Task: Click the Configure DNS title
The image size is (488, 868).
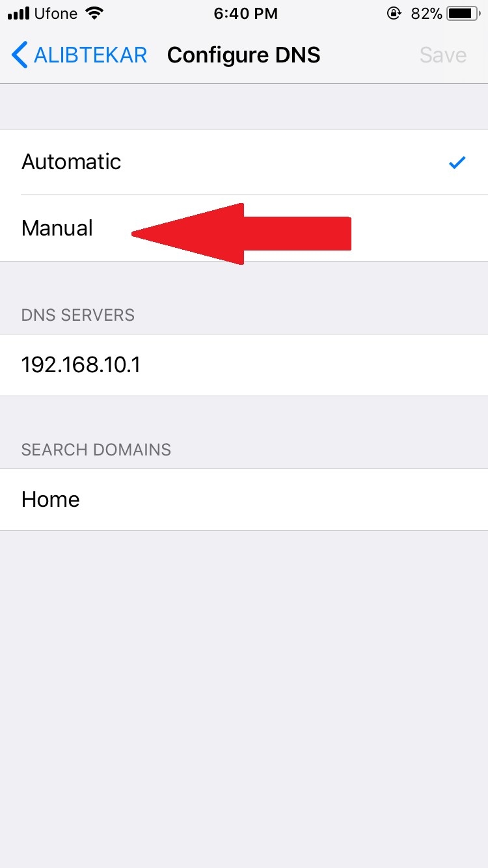Action: (244, 55)
